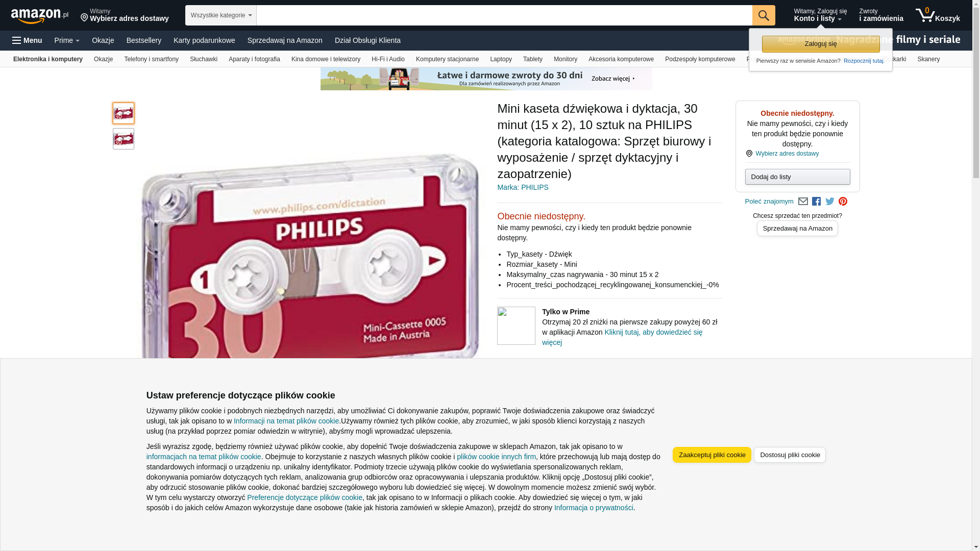Open the shopping cart Koszyk icon
This screenshot has height=551, width=980.
pyautogui.click(x=938, y=15)
